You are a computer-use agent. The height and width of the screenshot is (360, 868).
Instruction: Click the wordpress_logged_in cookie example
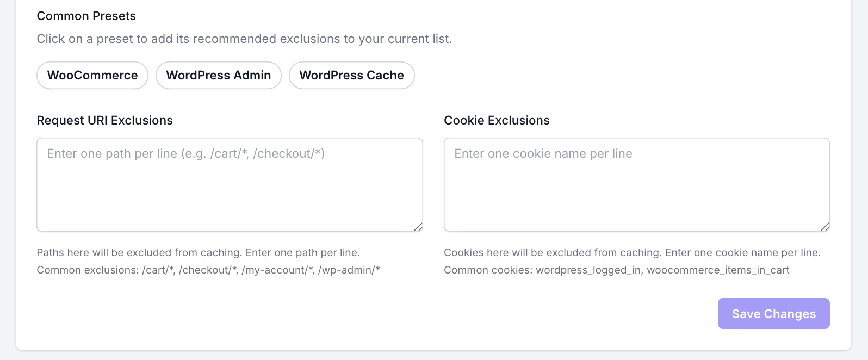coord(588,270)
